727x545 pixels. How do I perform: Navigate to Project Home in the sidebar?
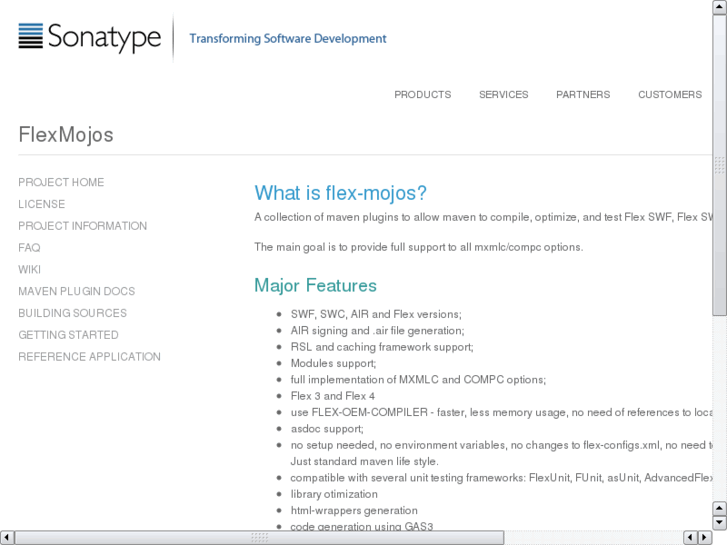pos(61,182)
